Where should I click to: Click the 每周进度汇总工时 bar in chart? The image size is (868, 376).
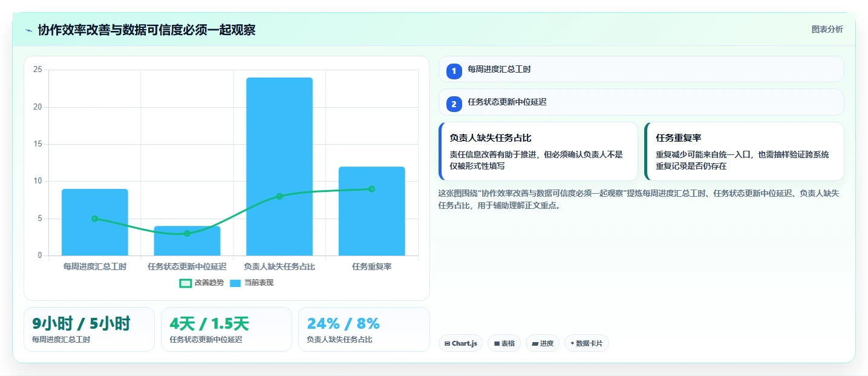tap(95, 222)
